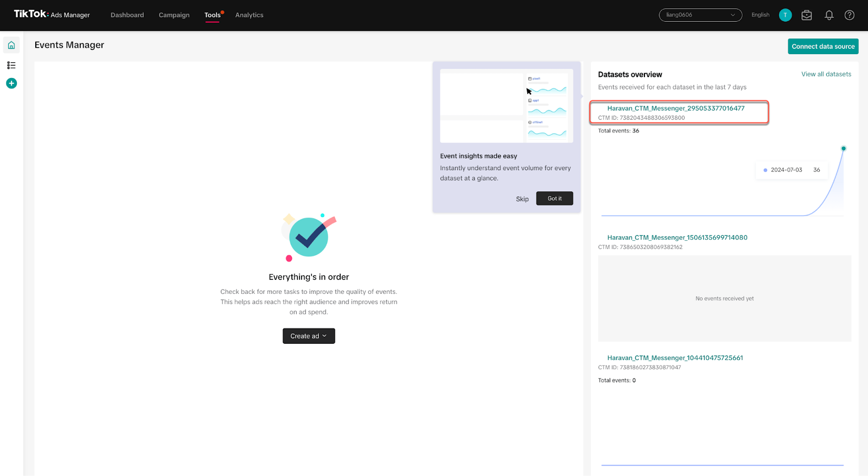Click the checkmark illustration
This screenshot has height=476, width=868.
(x=309, y=237)
